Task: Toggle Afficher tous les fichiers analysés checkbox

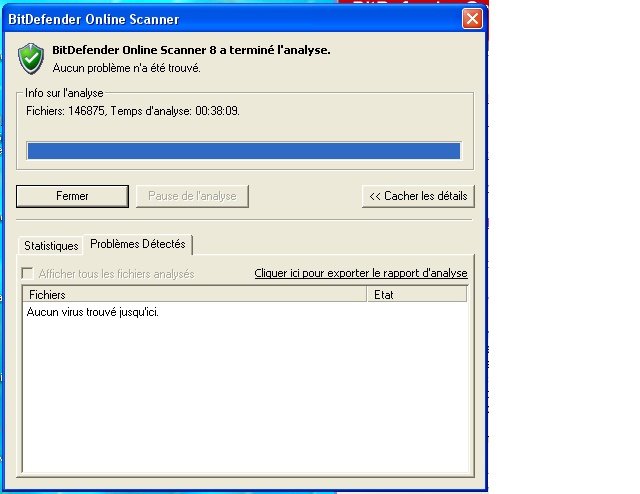Action: click(27, 274)
